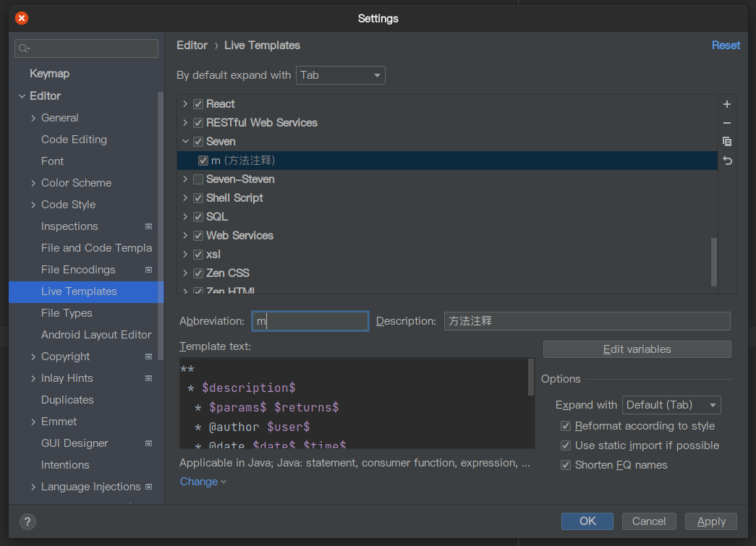756x546 pixels.
Task: Click the Inspections project-level marker icon
Action: tap(148, 226)
